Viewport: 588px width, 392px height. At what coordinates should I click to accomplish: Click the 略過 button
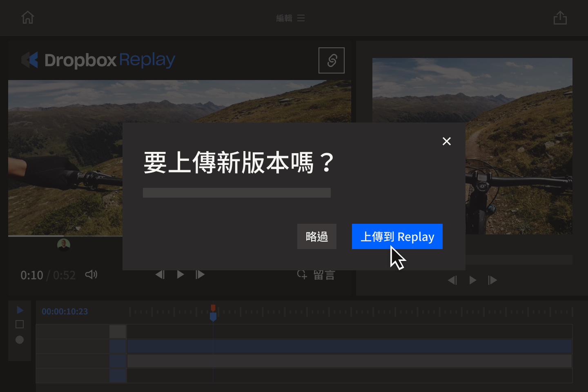tap(317, 236)
